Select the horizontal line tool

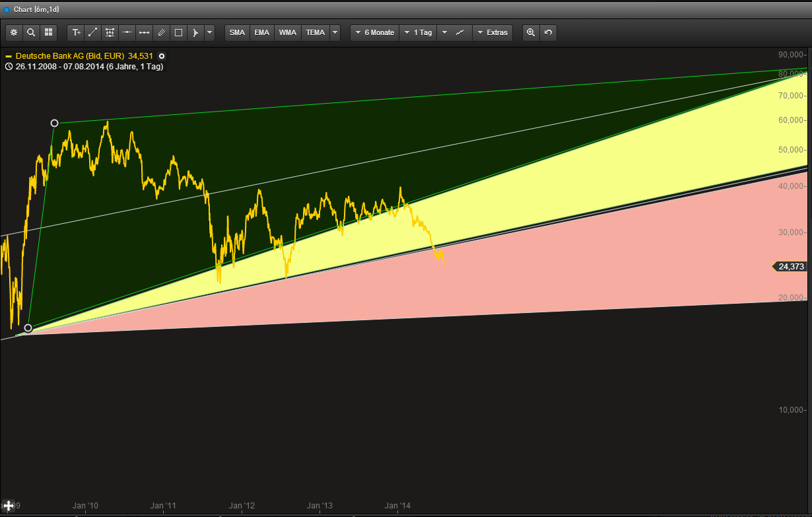point(127,32)
